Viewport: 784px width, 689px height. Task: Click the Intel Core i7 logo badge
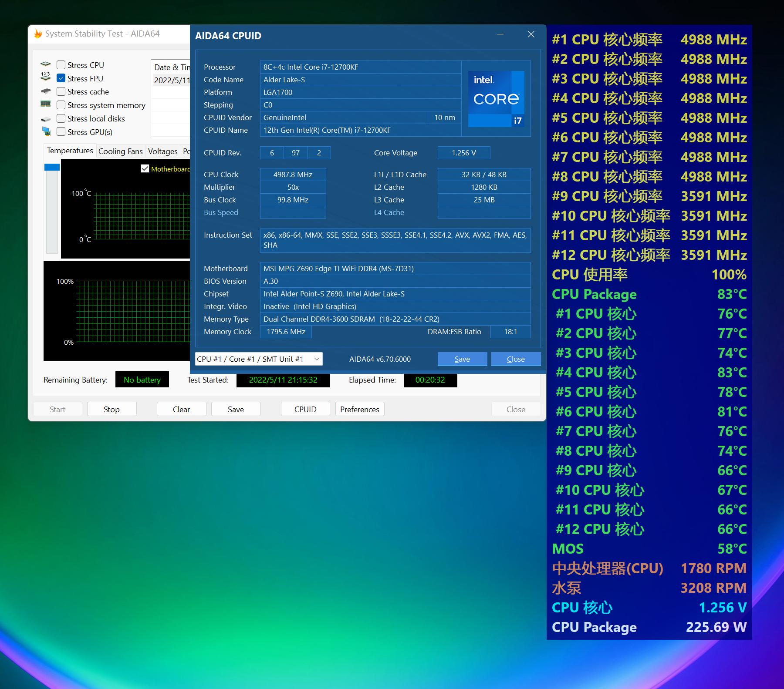click(x=496, y=99)
